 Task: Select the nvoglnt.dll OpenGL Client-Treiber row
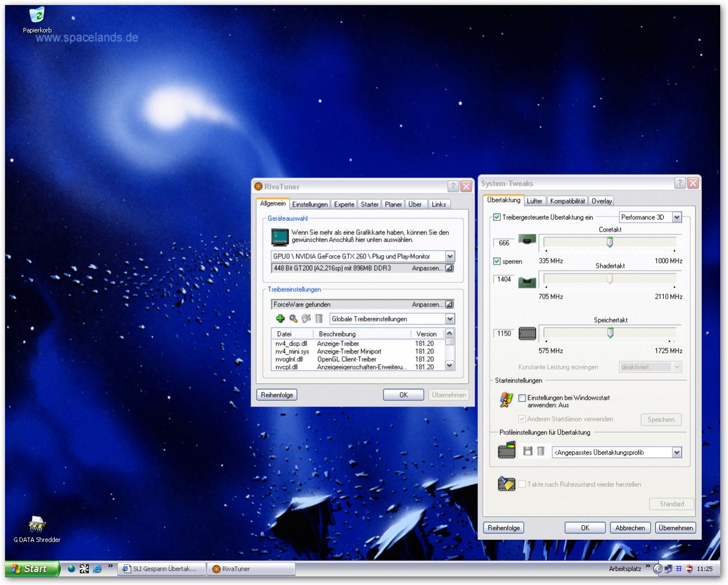tap(358, 359)
